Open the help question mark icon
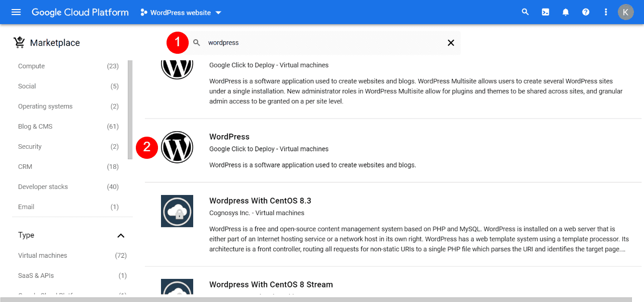Screen dimensions: 644x302 click(585, 12)
